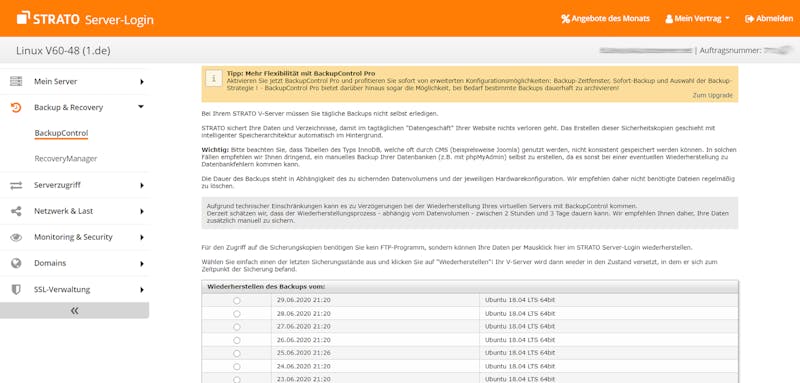Click the shield icon for SSL-Verwaltung
The height and width of the screenshot is (383, 800).
(16, 290)
